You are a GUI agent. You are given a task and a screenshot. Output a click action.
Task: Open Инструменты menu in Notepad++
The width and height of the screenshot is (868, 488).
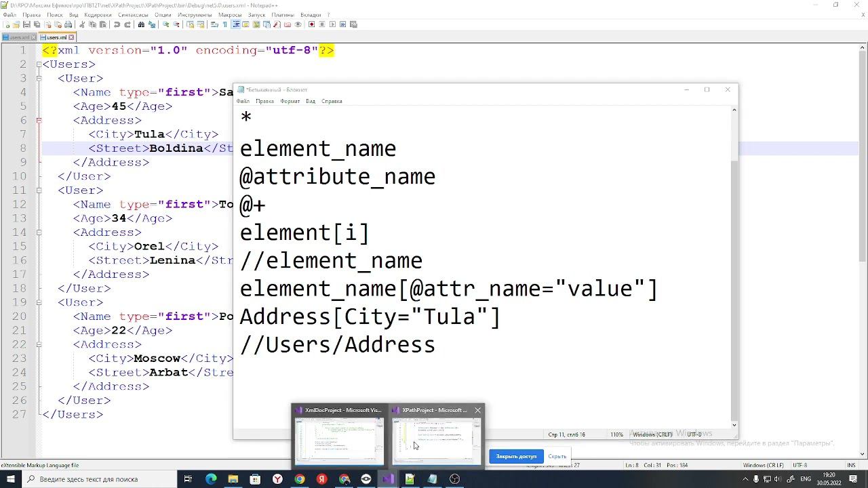pyautogui.click(x=195, y=14)
